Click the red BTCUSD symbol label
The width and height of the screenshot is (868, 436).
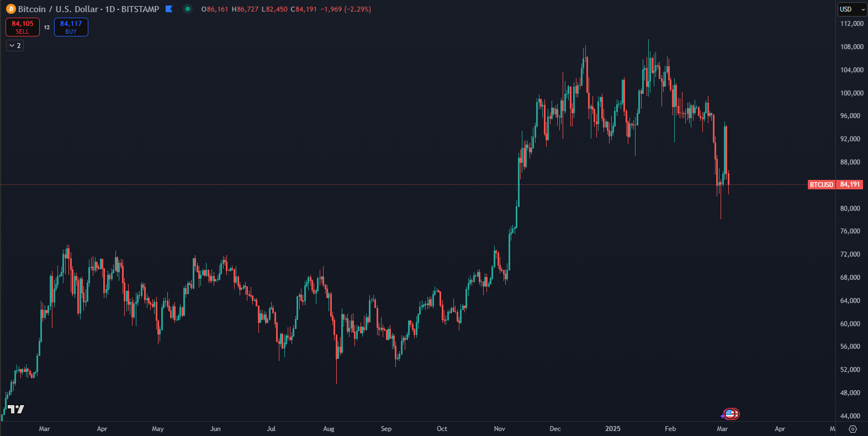pyautogui.click(x=821, y=184)
